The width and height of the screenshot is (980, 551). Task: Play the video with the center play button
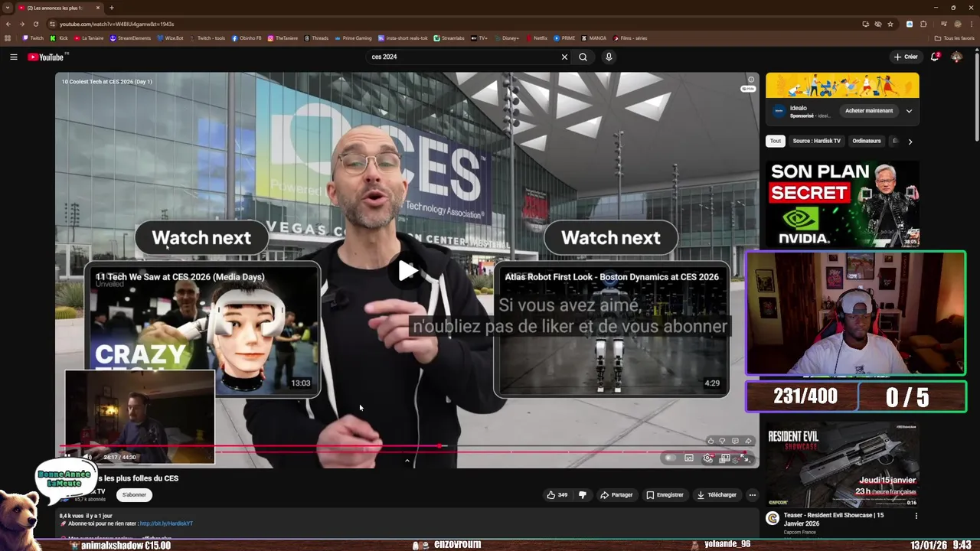tap(407, 270)
